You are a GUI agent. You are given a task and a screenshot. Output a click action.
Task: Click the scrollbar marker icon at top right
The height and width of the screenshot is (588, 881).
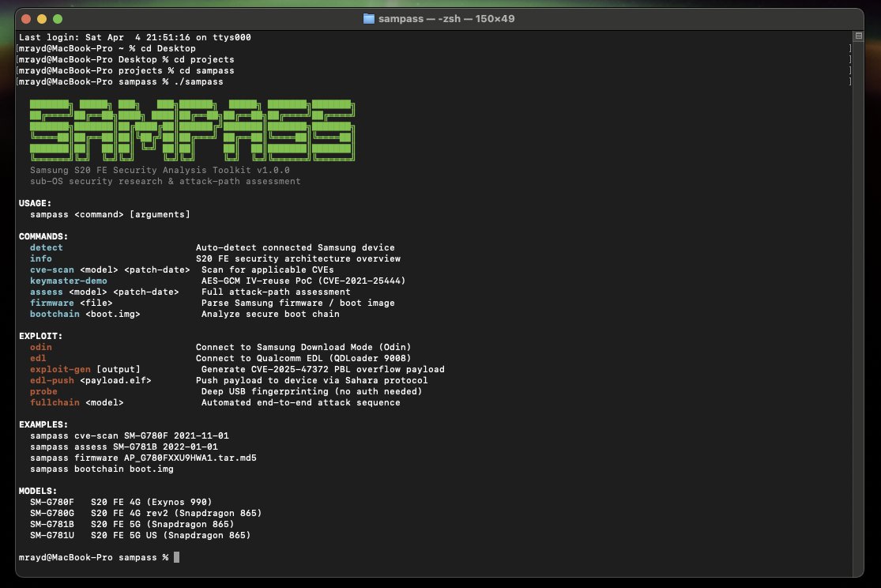click(x=859, y=36)
